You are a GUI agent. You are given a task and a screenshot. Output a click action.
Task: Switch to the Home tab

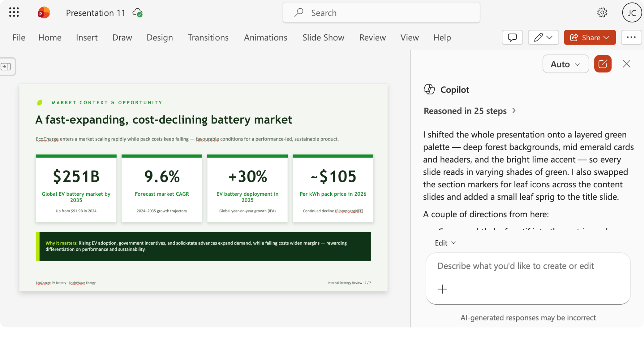pyautogui.click(x=50, y=38)
